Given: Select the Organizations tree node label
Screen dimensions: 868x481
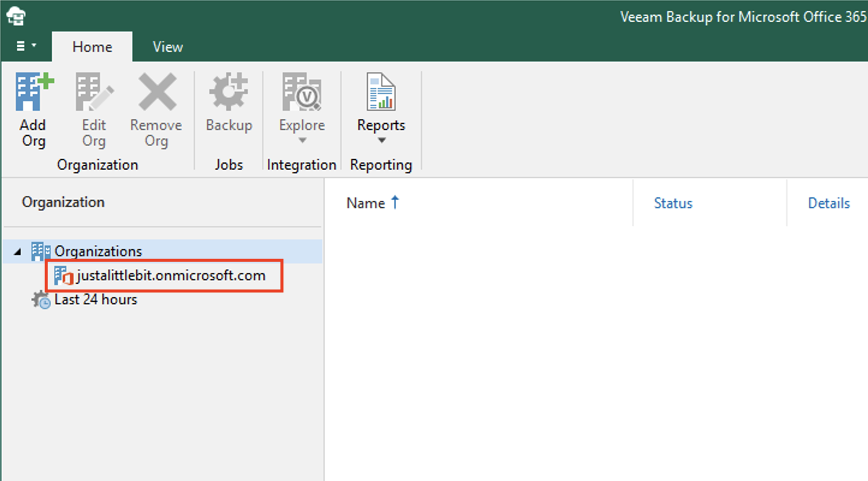Looking at the screenshot, I should 99,251.
